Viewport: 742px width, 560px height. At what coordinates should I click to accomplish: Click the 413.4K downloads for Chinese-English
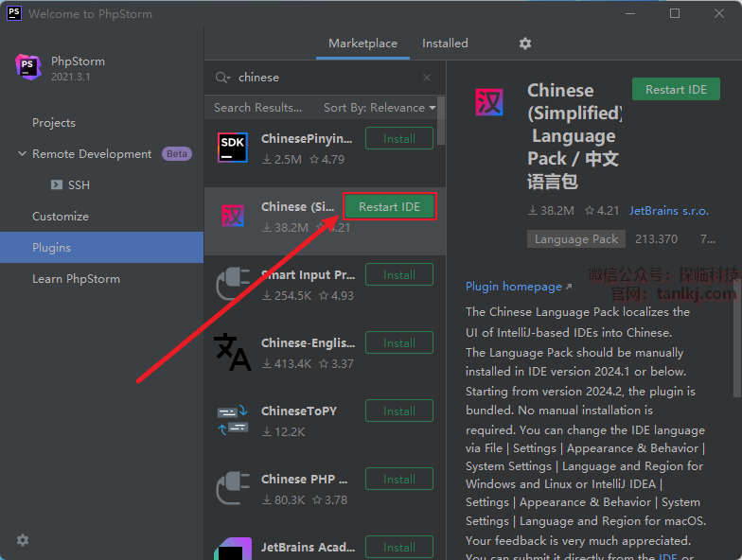288,364
